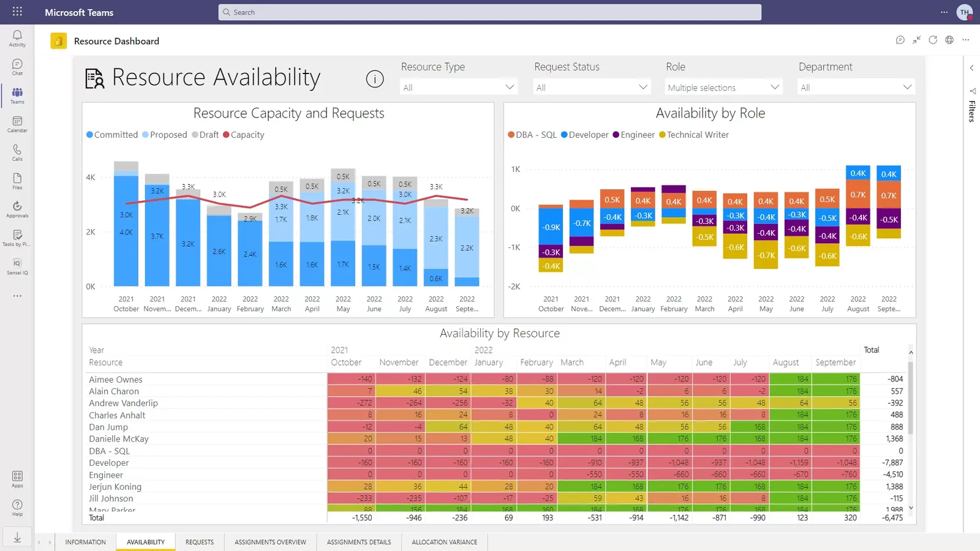Select Draft legend item
The image size is (980, 551).
pyautogui.click(x=205, y=135)
